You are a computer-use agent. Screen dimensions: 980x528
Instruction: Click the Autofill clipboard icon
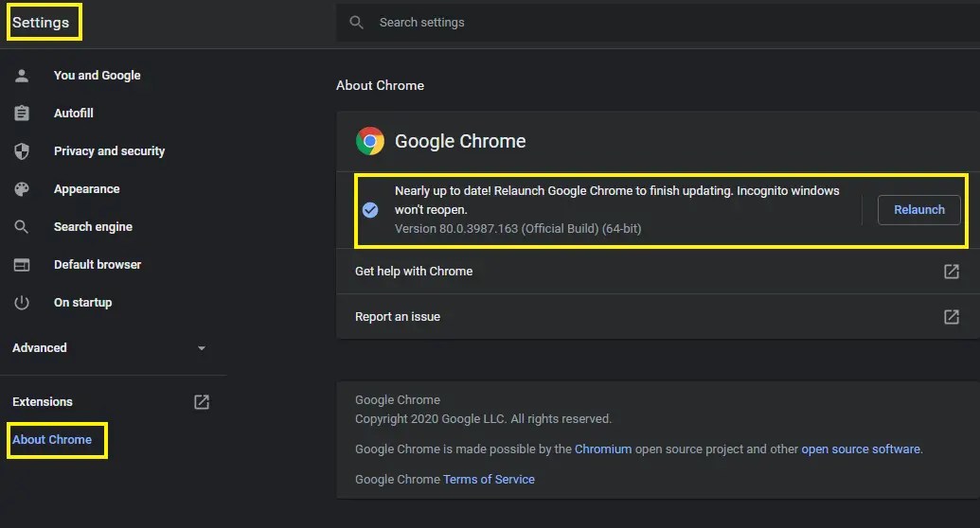22,114
